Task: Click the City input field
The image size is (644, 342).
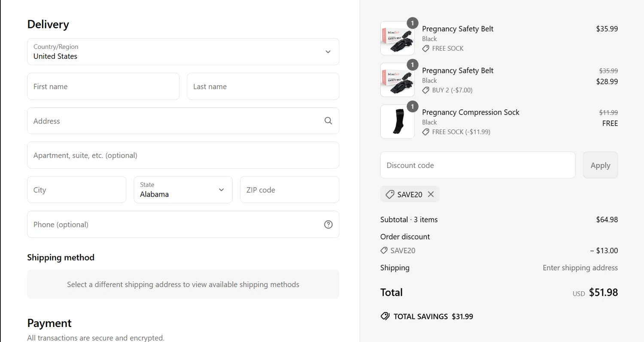Action: (x=76, y=190)
